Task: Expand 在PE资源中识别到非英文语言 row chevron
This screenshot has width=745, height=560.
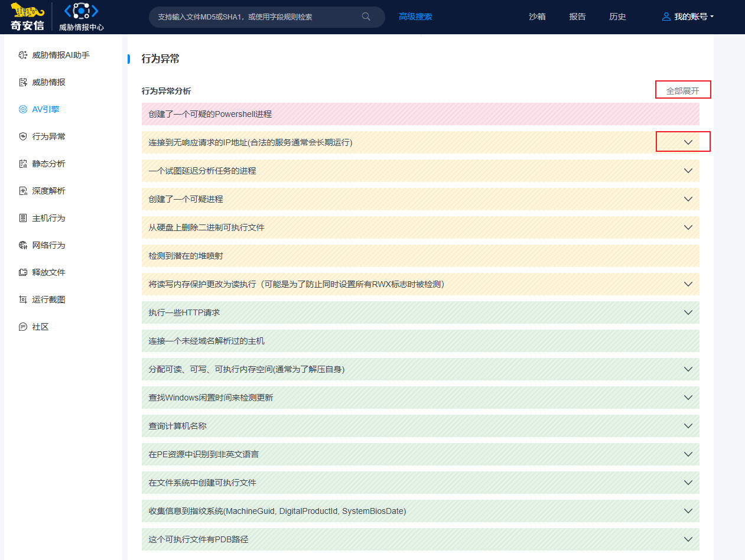Action: tap(688, 454)
